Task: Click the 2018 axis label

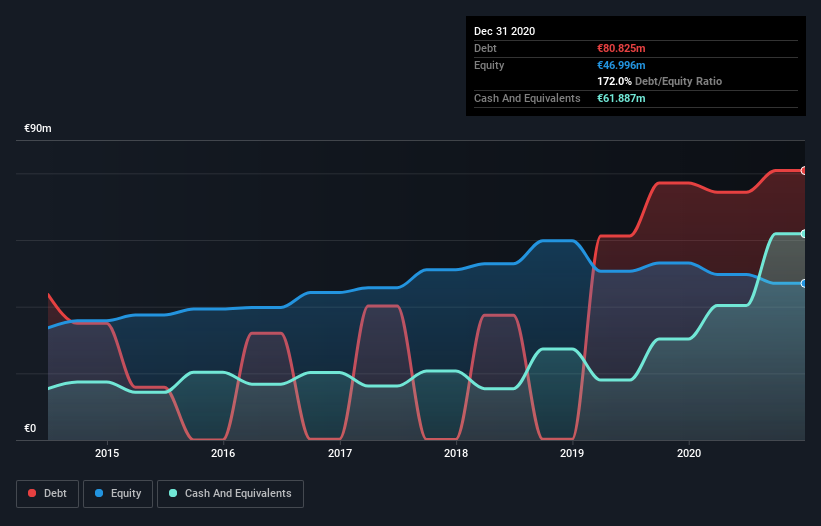Action: 456,453
